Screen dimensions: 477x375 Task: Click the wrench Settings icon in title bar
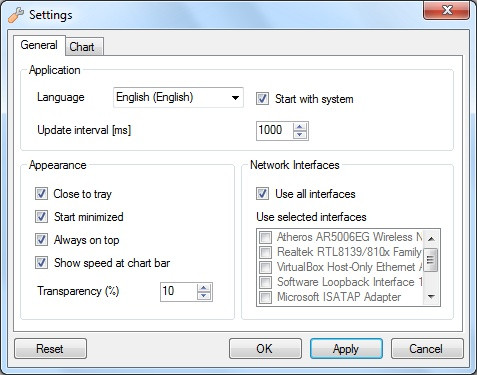coord(16,15)
